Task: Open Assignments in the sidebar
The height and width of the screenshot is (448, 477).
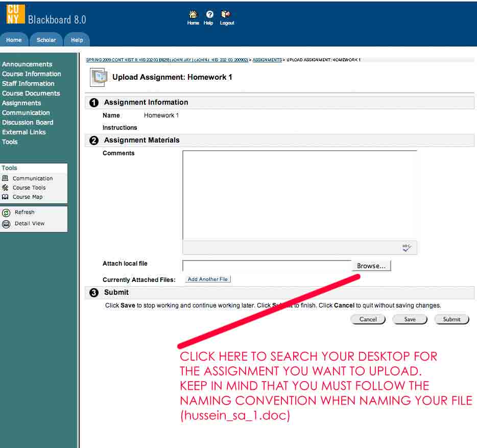Action: coord(21,103)
